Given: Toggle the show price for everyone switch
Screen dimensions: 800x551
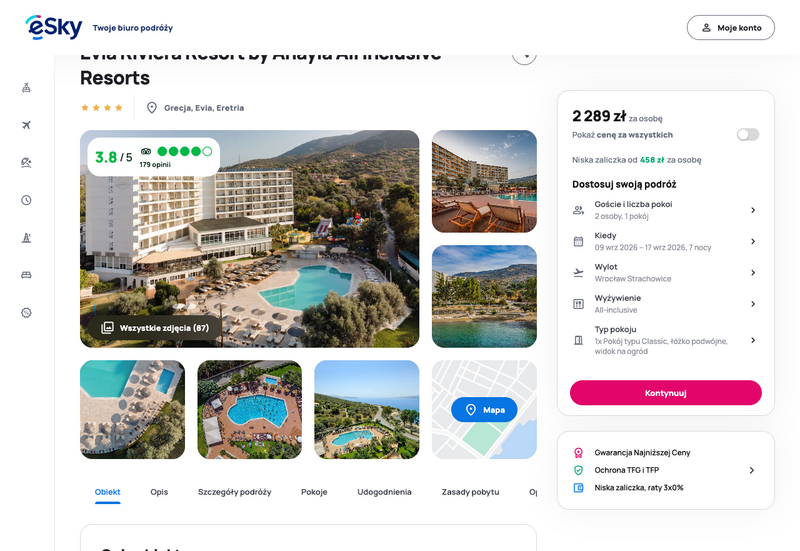Looking at the screenshot, I should tap(747, 135).
